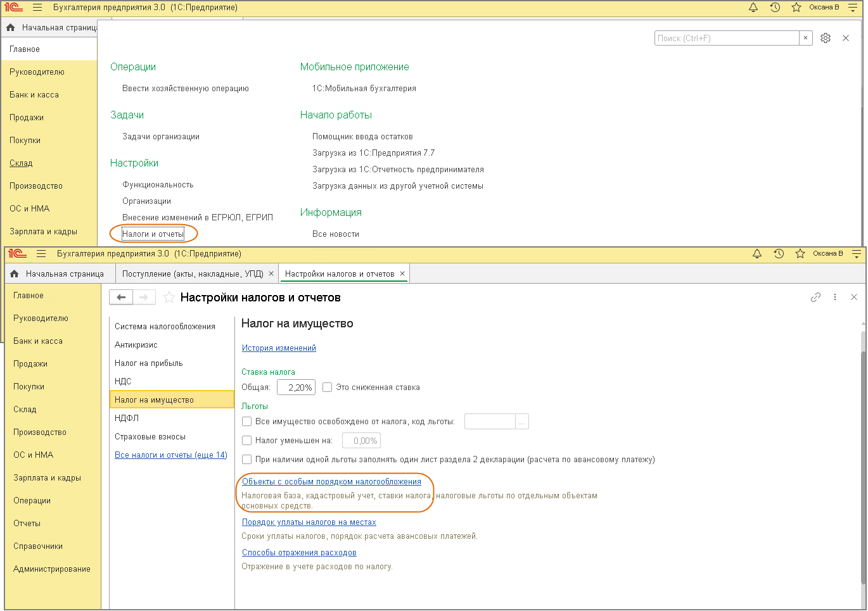Screen dimensions: 868x611
Task: Open Все новости link
Action: 336,234
